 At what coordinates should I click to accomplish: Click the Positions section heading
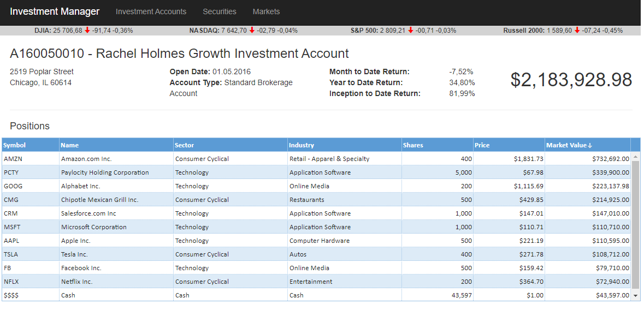point(29,126)
